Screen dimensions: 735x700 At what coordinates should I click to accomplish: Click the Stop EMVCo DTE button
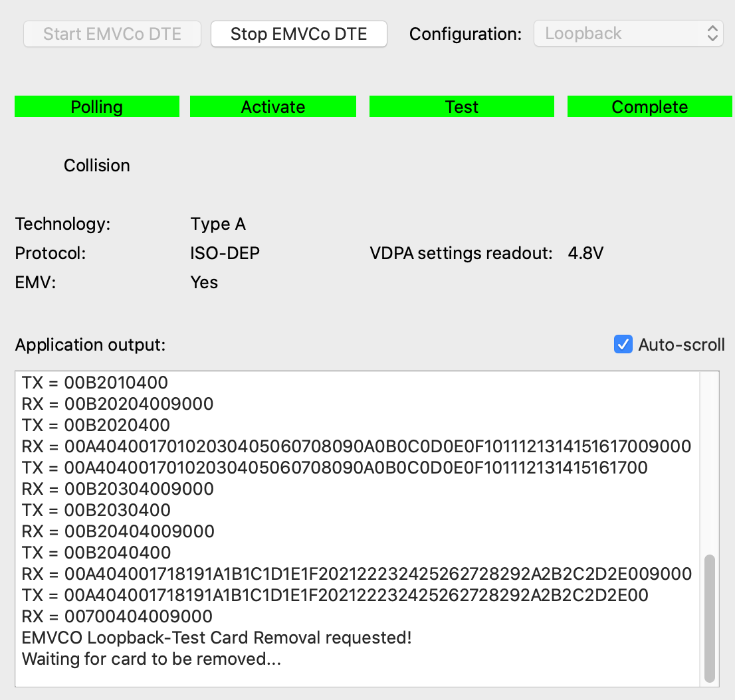298,34
